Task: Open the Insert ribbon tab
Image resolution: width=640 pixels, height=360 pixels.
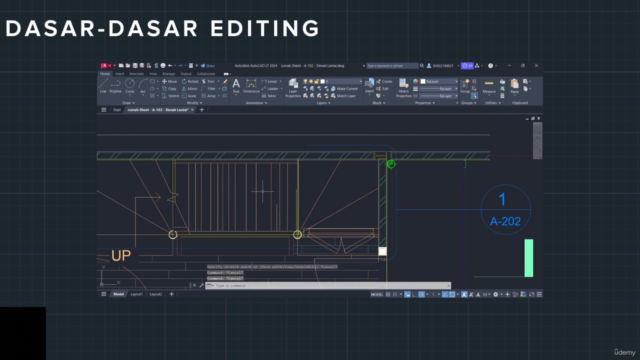Action: (120, 74)
